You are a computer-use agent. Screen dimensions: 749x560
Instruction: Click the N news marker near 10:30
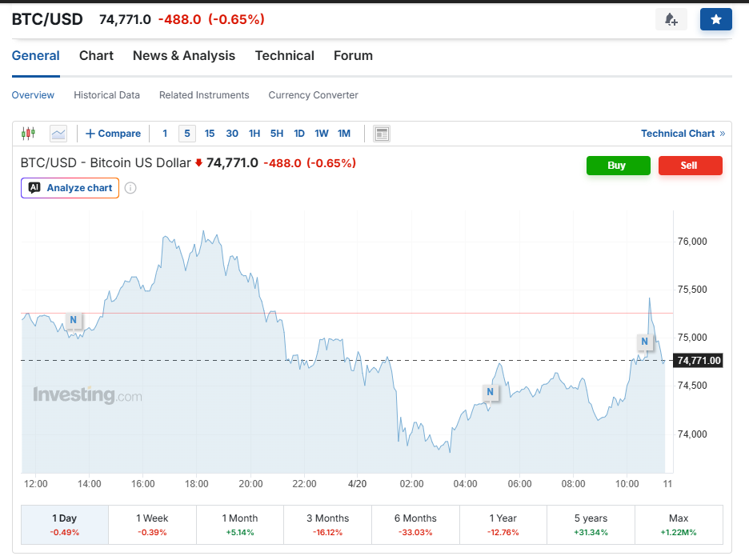[644, 342]
